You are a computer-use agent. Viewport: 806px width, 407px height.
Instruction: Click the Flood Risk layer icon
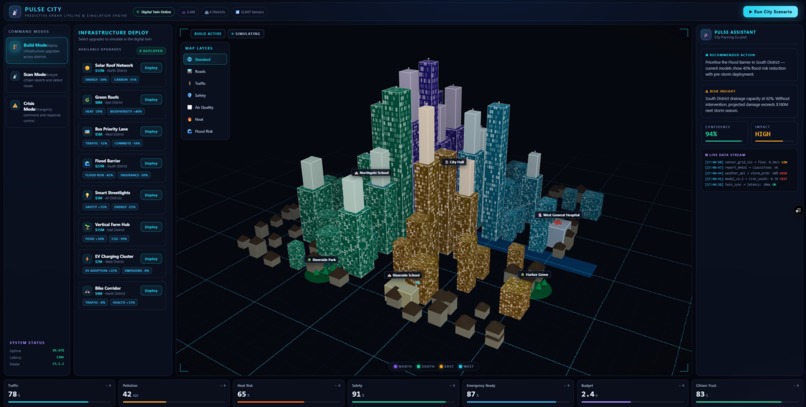tap(190, 131)
